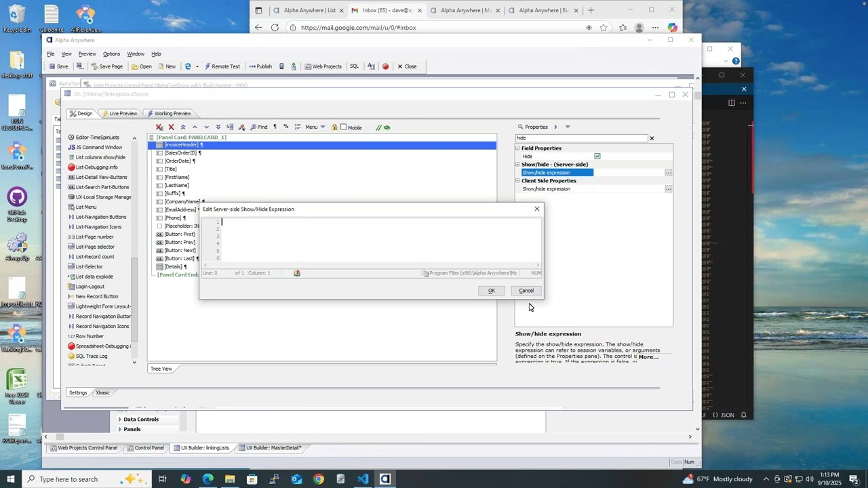Image resolution: width=868 pixels, height=488 pixels.
Task: Click the red record circle icon
Action: [386, 66]
